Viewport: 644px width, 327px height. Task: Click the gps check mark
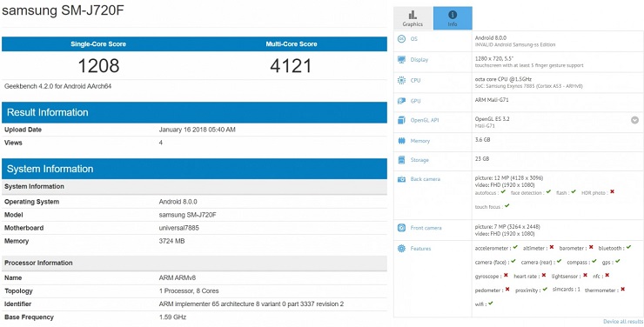pyautogui.click(x=617, y=262)
